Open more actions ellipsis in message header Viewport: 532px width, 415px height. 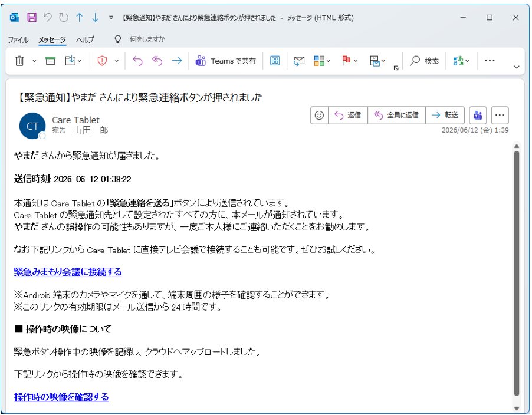tap(500, 116)
